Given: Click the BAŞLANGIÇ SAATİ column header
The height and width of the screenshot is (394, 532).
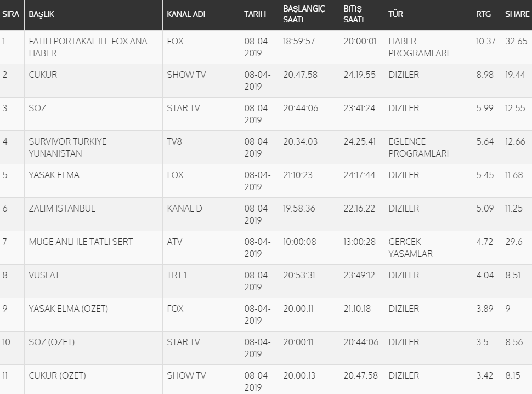Looking at the screenshot, I should tap(304, 14).
